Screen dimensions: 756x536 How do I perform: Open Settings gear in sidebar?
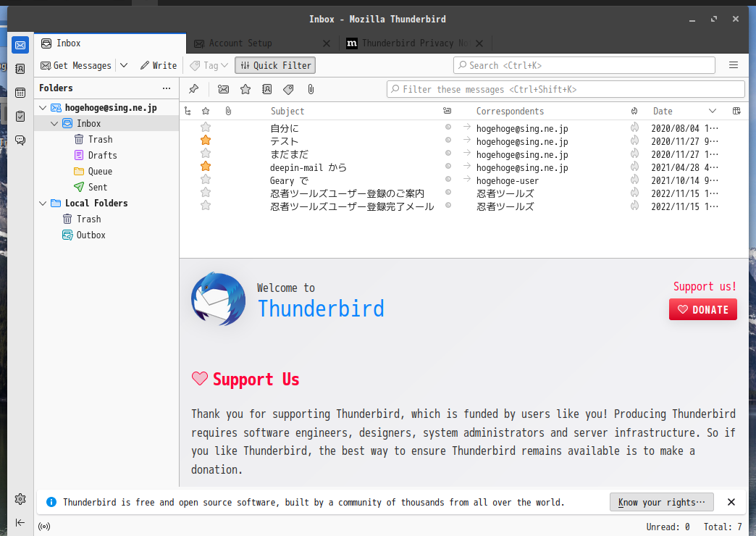(x=20, y=499)
